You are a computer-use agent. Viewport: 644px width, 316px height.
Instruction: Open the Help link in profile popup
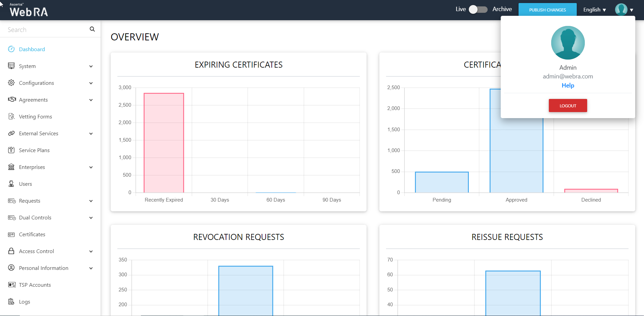click(x=568, y=85)
